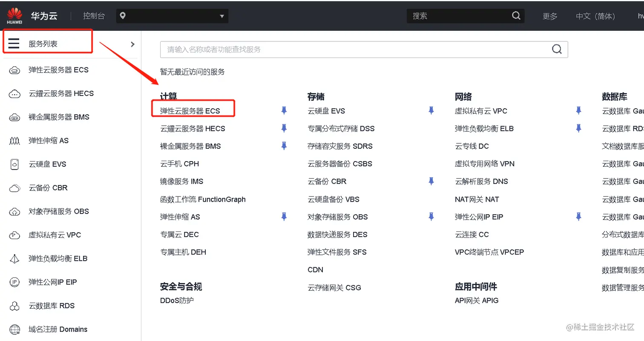Viewport: 644px width, 341px height.
Task: Click the Huawei logo icon
Action: point(14,16)
